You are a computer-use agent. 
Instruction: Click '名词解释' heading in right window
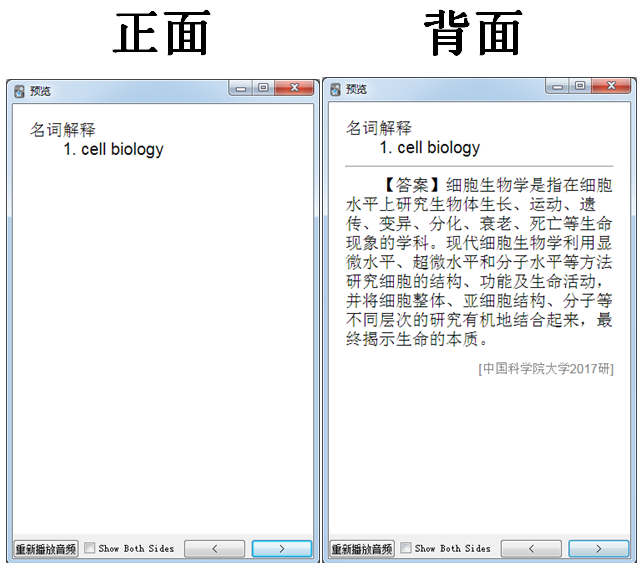point(379,128)
